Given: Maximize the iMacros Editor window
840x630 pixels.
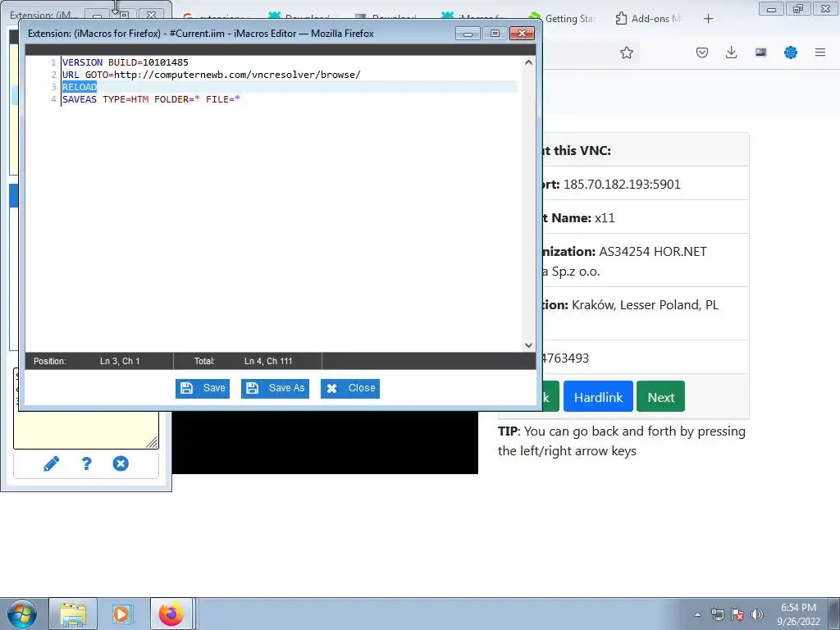Looking at the screenshot, I should click(x=495, y=34).
